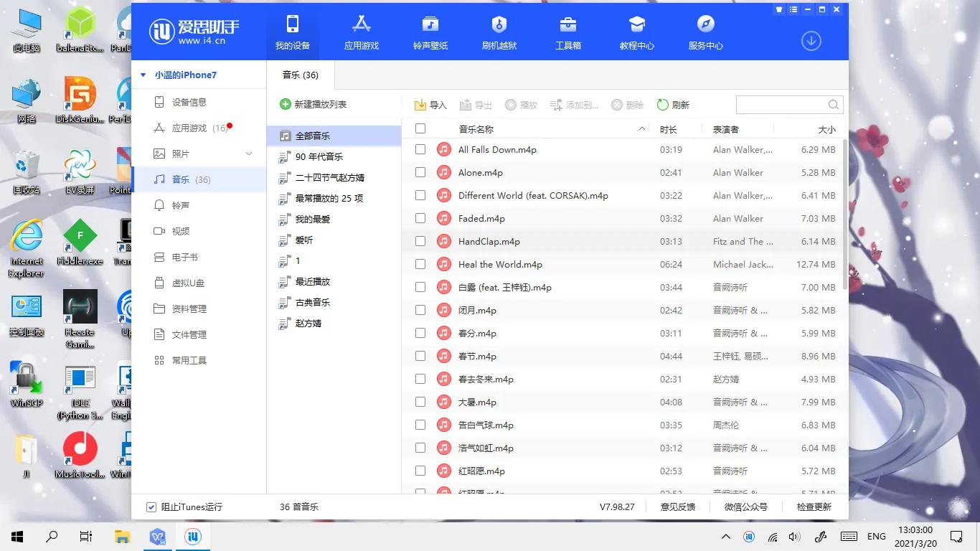The width and height of the screenshot is (980, 551).
Task: Expand the 照片 sidebar chevron
Action: 249,154
